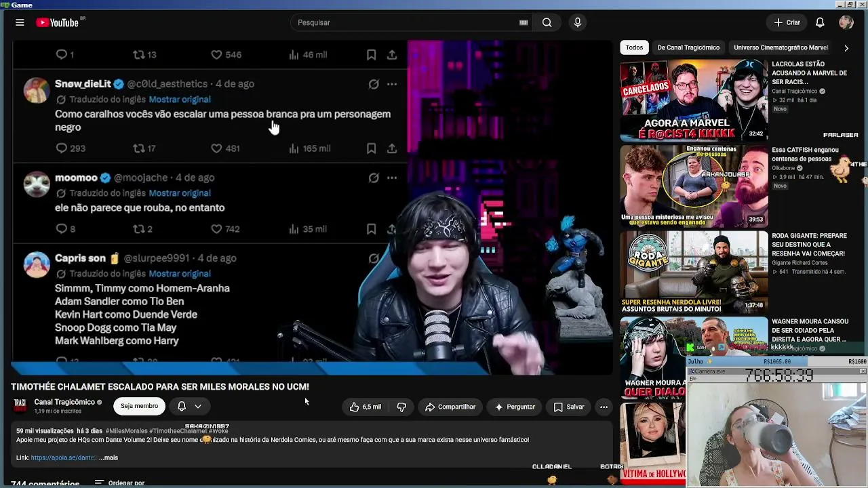This screenshot has height=488, width=868.
Task: Click the bookmark icon on moomoo's tweet
Action: (x=372, y=229)
